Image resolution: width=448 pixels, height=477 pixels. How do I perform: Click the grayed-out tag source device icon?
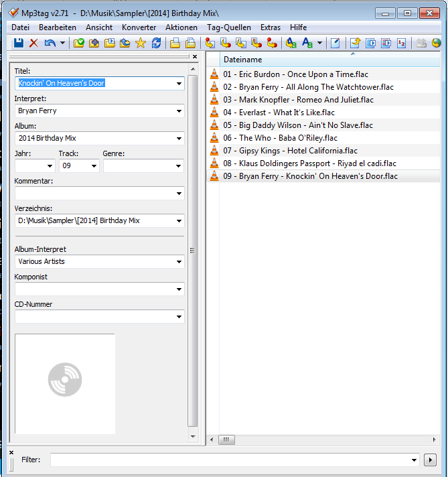point(421,43)
